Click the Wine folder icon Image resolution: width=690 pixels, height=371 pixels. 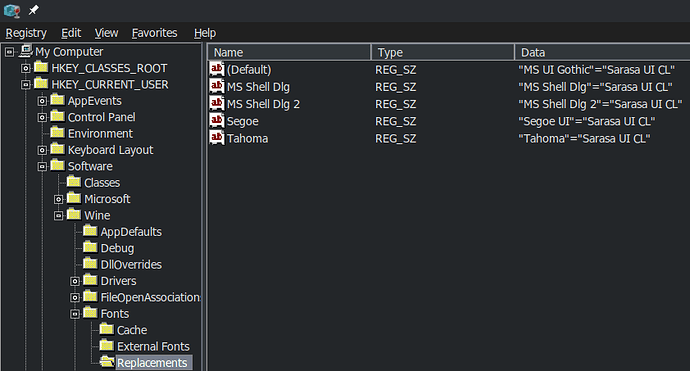click(74, 214)
